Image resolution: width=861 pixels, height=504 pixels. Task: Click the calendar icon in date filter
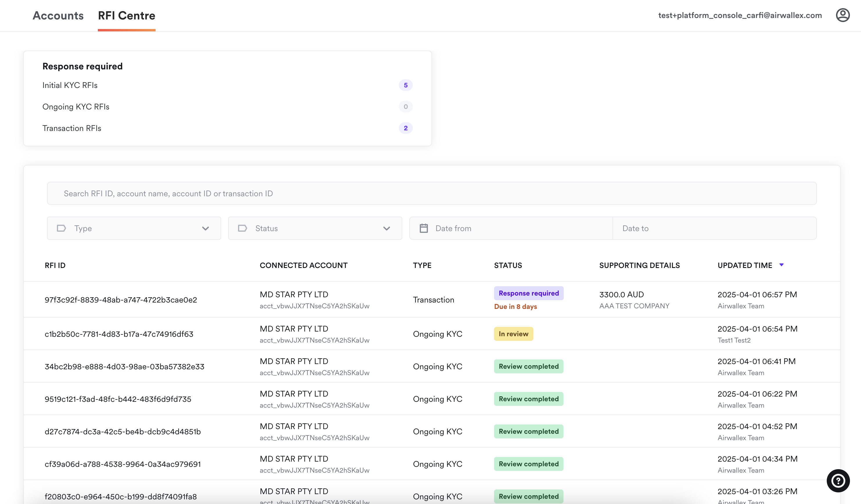click(423, 228)
